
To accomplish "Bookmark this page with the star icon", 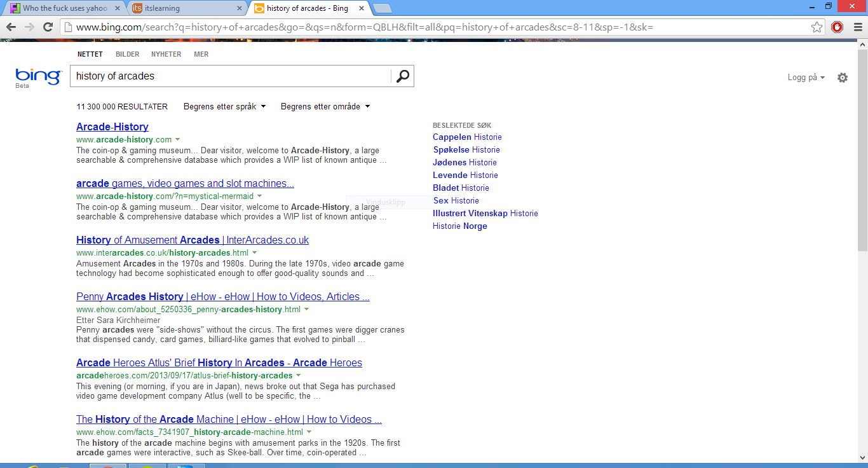I will [x=817, y=27].
